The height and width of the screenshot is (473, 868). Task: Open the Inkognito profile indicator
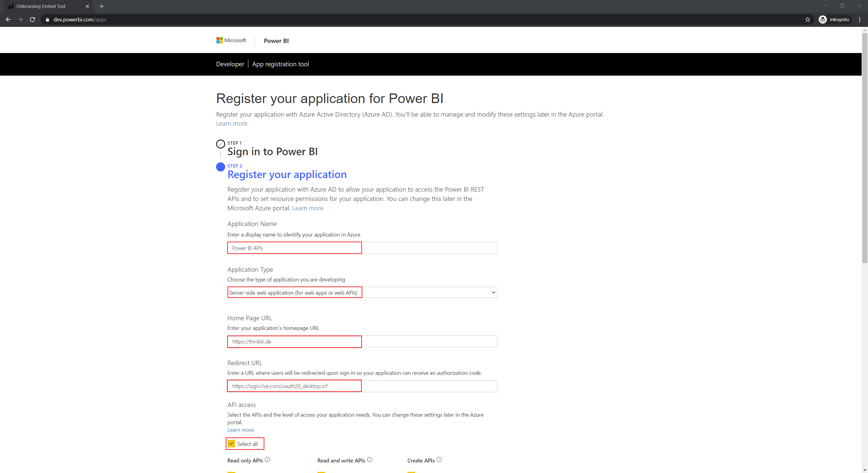(834, 20)
